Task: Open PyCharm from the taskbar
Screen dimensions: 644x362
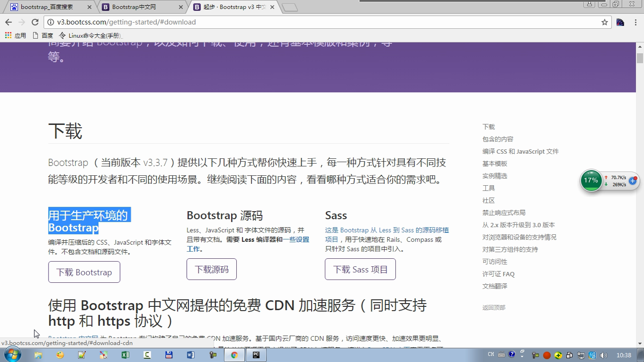Action: click(x=256, y=355)
